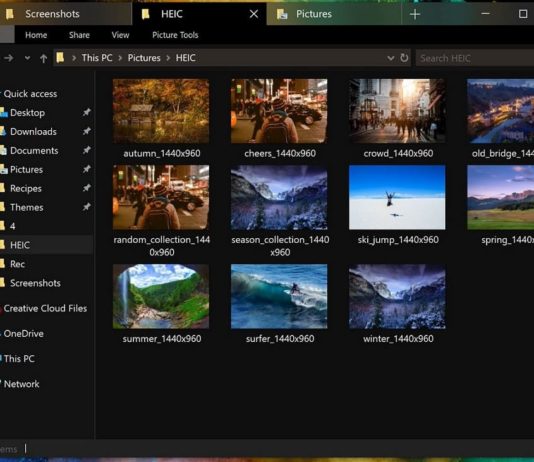This screenshot has height=462, width=534.
Task: Open the recent locations dropdown arrow
Action: pyautogui.click(x=28, y=58)
